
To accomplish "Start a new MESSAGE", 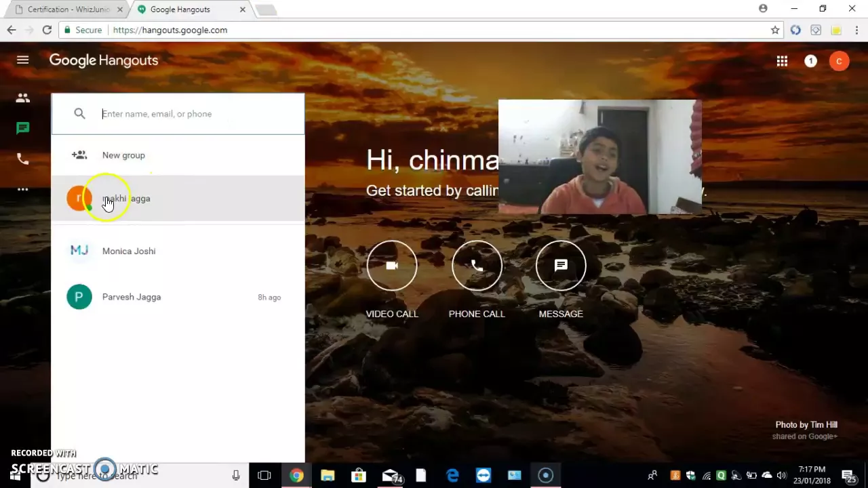I will point(561,266).
